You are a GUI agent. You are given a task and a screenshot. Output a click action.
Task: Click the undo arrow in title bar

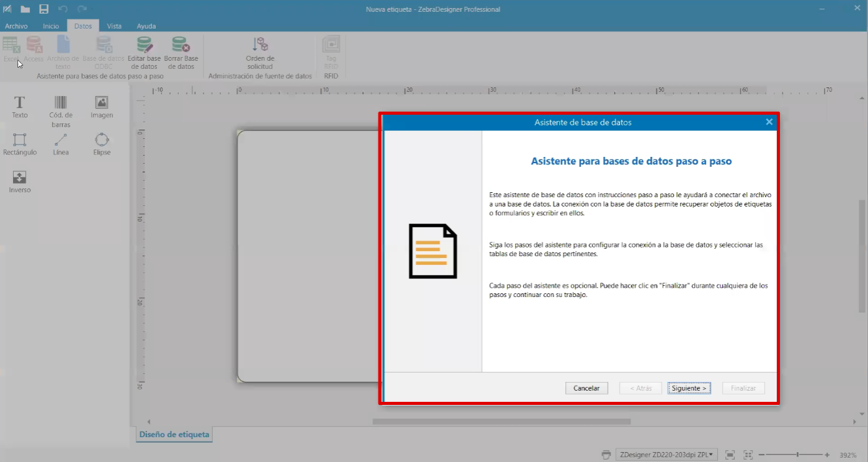point(63,9)
